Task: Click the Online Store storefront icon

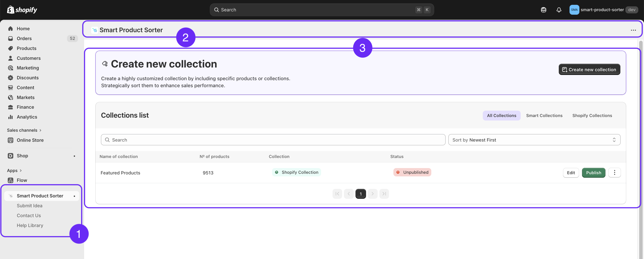Action: (11, 140)
